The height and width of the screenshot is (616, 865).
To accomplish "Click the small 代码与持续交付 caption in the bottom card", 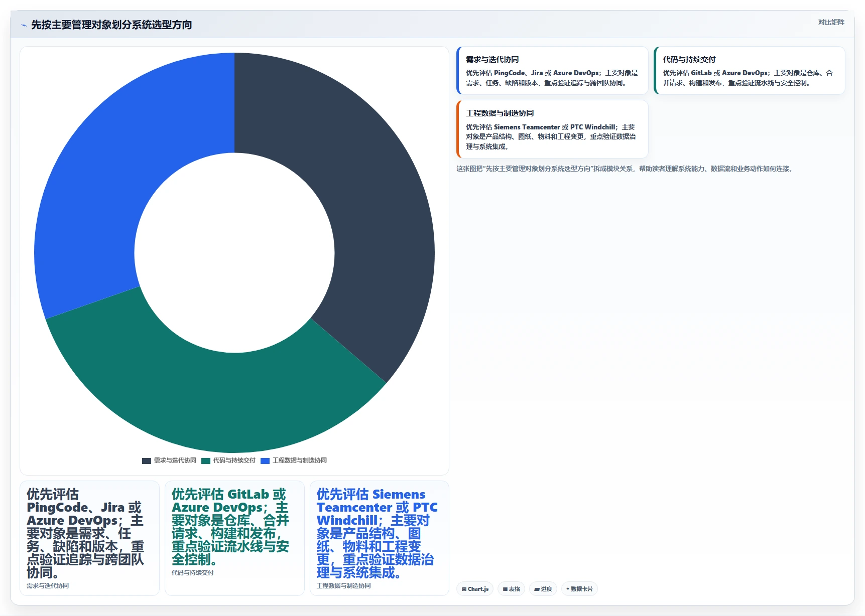I will [x=193, y=572].
